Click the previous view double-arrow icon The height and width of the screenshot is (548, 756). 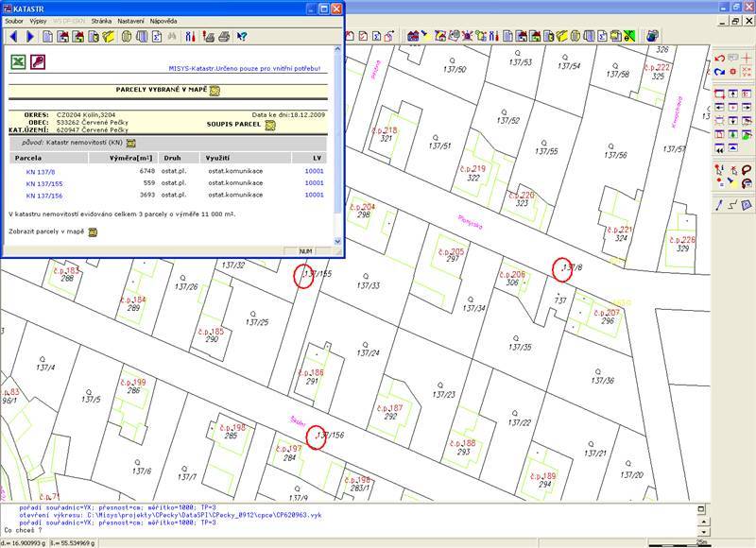[x=719, y=149]
